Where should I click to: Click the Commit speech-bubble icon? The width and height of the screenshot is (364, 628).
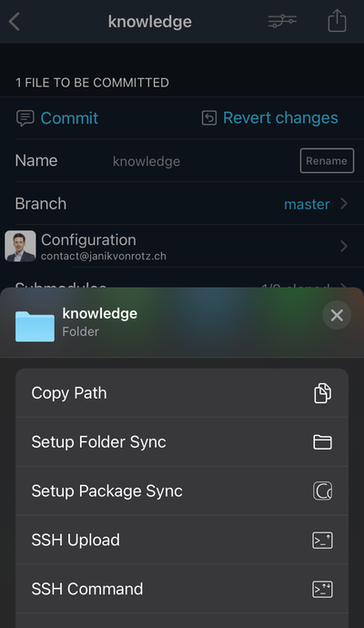click(x=25, y=118)
